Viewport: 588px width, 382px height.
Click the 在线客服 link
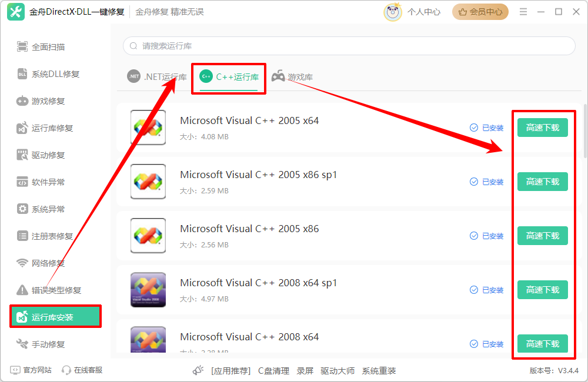pos(88,370)
